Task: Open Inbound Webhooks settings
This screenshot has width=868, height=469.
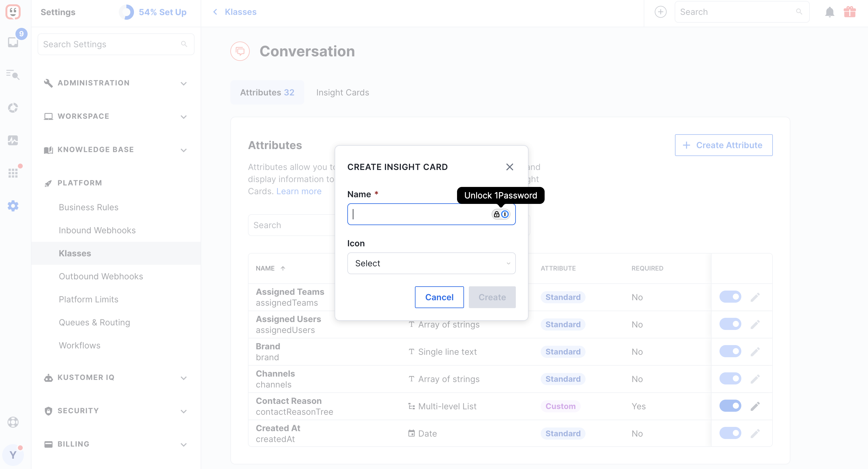Action: point(97,230)
